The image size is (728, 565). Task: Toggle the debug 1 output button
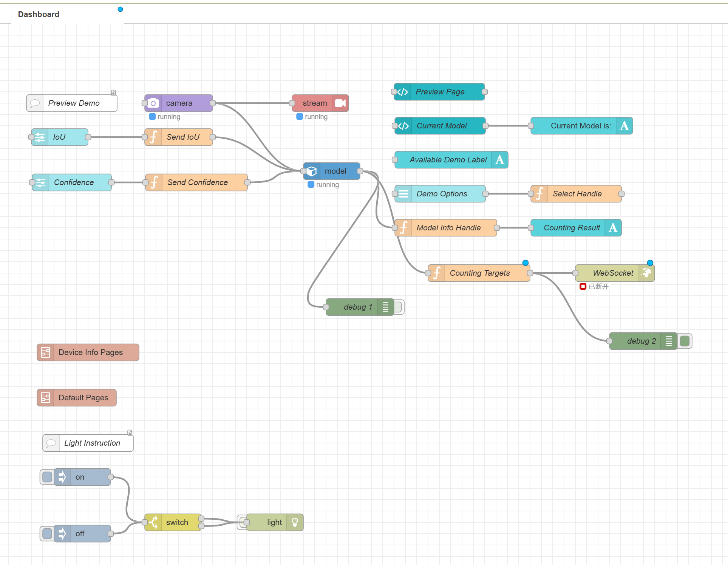(x=398, y=307)
